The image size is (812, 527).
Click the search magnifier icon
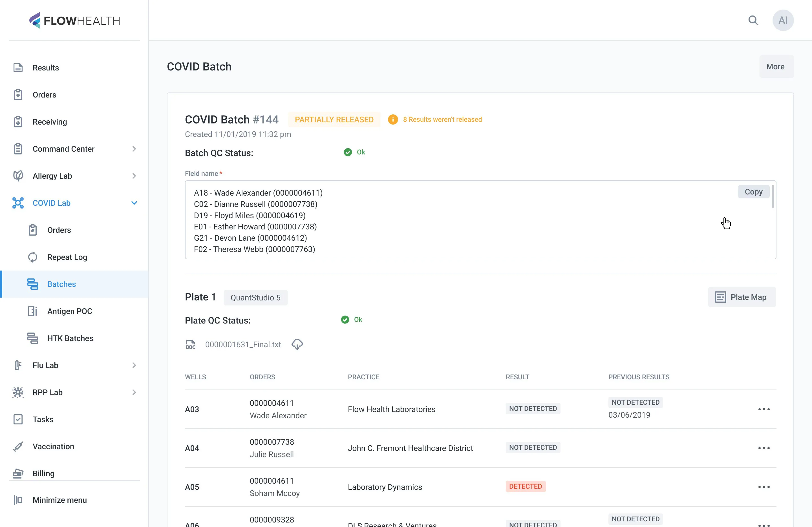point(753,21)
